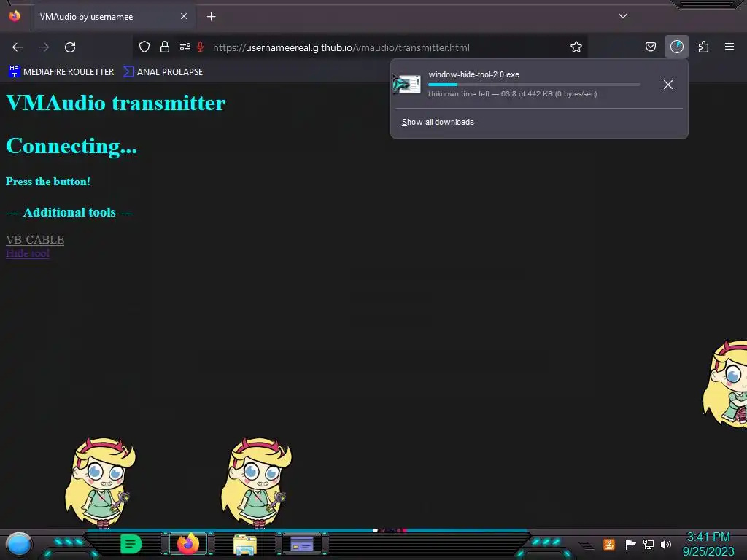The width and height of the screenshot is (747, 560).
Task: Open site permissions icon in address bar
Action: (x=185, y=47)
